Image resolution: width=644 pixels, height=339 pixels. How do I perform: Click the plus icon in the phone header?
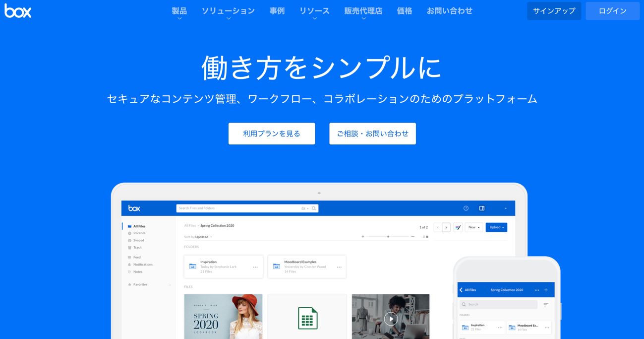click(x=546, y=290)
